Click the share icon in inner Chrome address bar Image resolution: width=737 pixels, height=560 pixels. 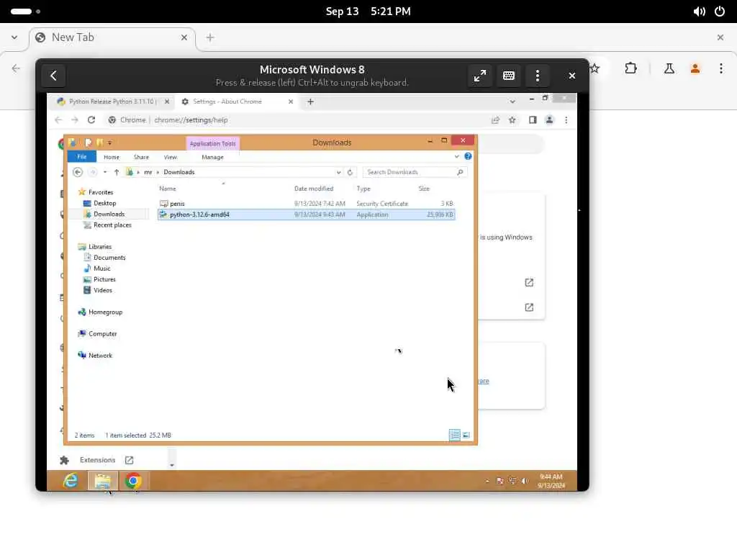pyautogui.click(x=495, y=120)
